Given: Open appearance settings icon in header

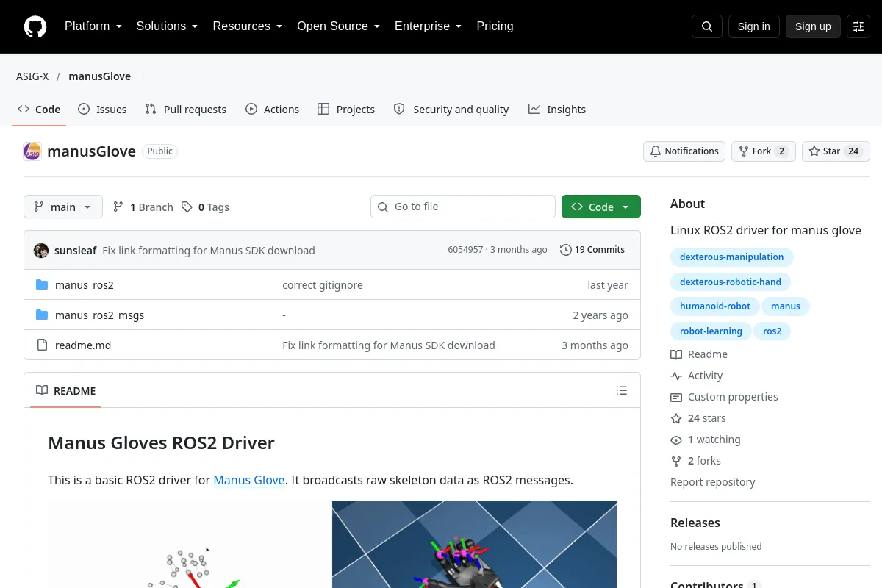Looking at the screenshot, I should [x=858, y=26].
